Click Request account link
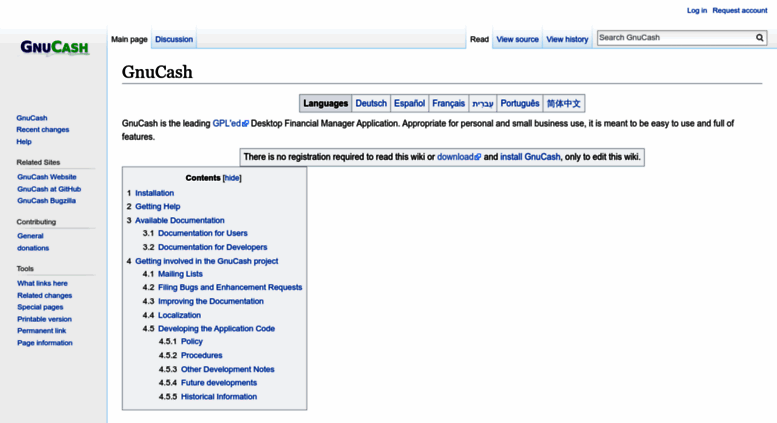The width and height of the screenshot is (777, 423). click(x=740, y=10)
